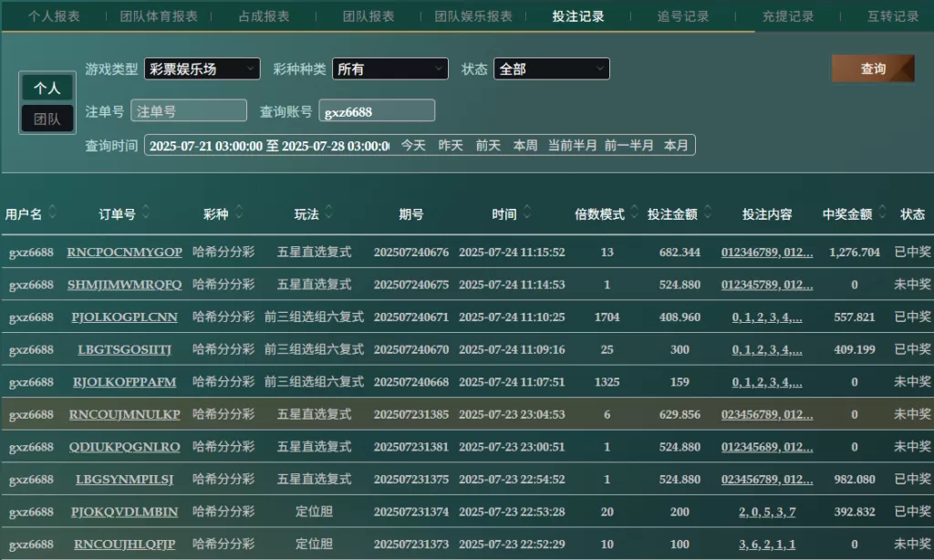Select the 个人 toggle
Screen dimensions: 934x560
coord(47,88)
